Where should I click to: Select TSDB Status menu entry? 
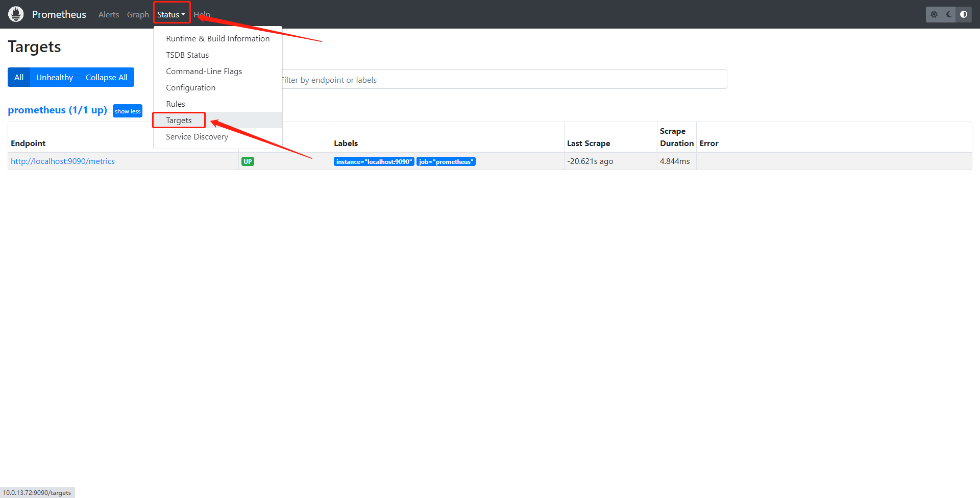click(x=218, y=55)
